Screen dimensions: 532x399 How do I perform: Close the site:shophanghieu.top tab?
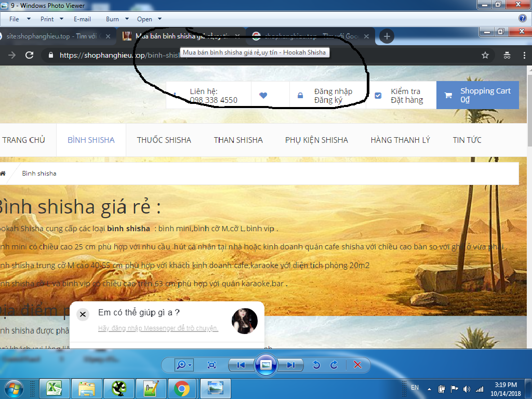click(x=108, y=36)
